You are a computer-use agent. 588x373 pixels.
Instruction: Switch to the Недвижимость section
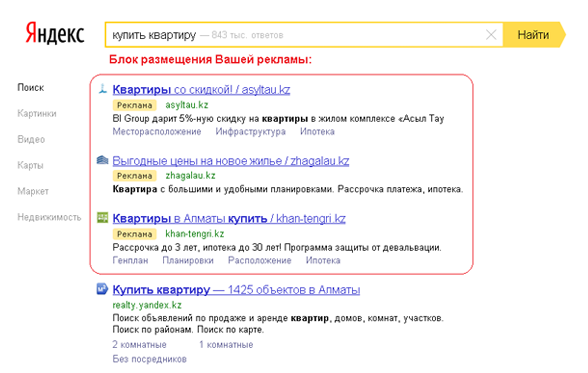(49, 217)
